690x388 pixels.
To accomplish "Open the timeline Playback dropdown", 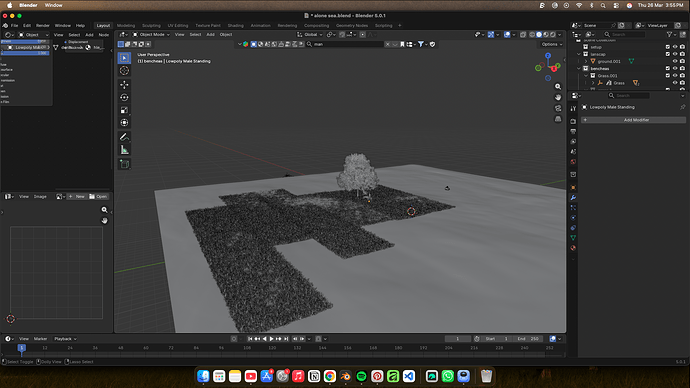I will 65,339.
